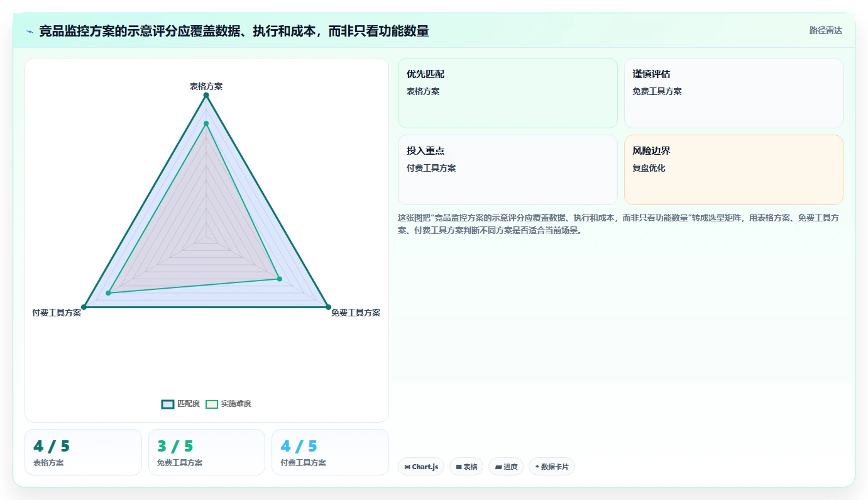This screenshot has width=868, height=500.
Task: Select the 3 / 5 免费工具方案 score card
Action: 207,452
